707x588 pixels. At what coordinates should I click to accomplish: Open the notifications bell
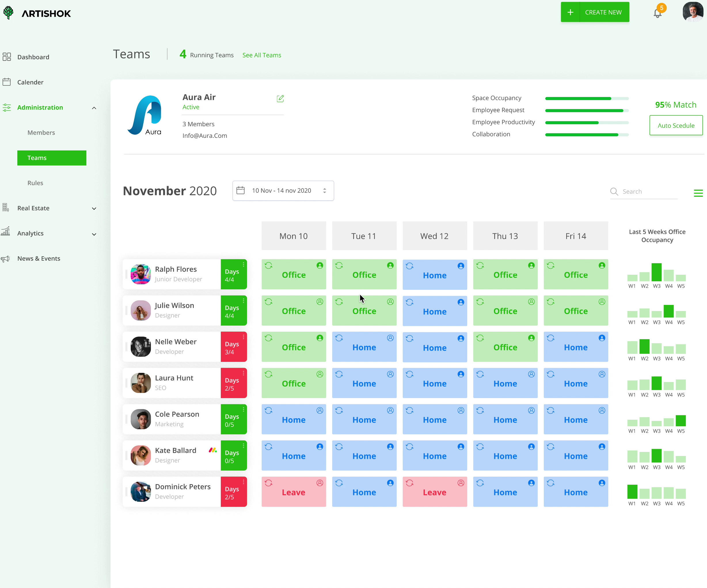657,14
